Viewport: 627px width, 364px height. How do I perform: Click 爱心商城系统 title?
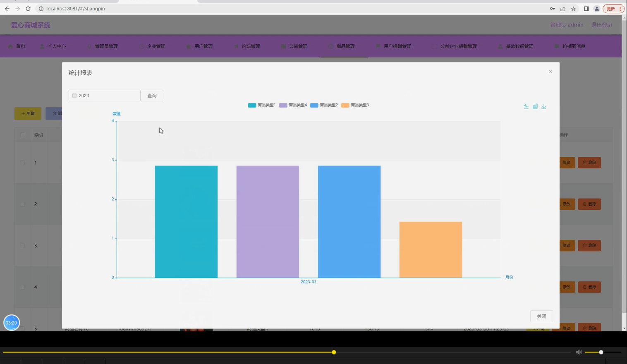(31, 25)
